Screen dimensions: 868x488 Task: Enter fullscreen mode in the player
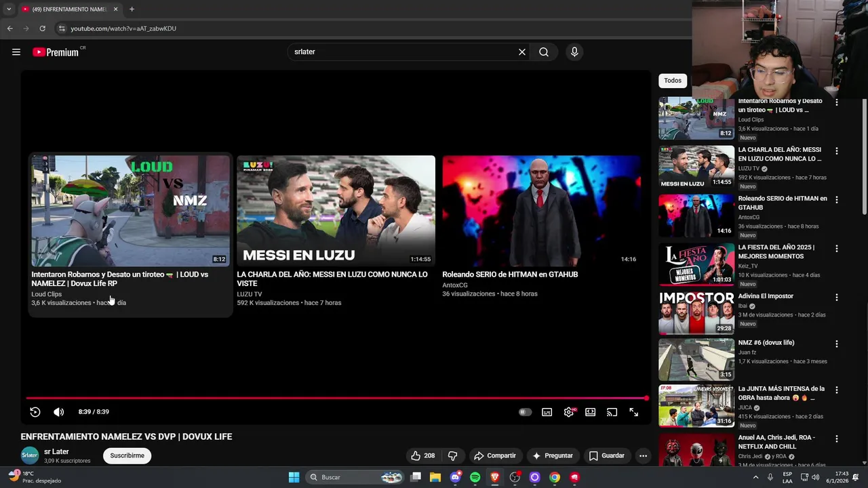coord(634,412)
